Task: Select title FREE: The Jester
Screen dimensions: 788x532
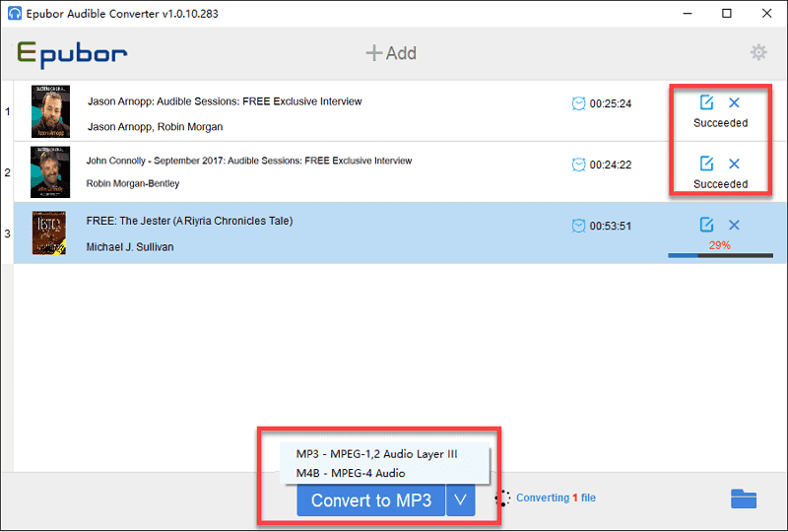Action: pyautogui.click(x=189, y=222)
